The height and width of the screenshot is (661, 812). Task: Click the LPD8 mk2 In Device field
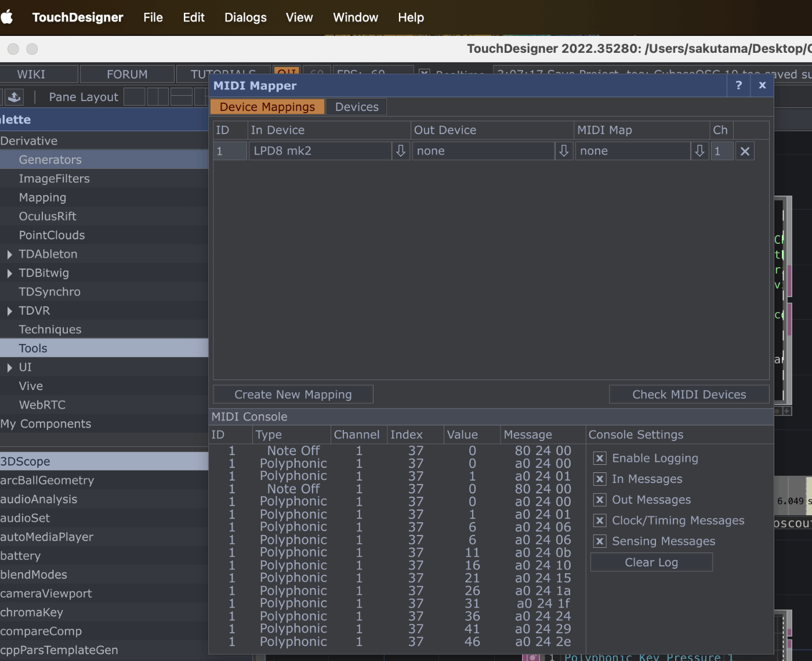tap(320, 151)
